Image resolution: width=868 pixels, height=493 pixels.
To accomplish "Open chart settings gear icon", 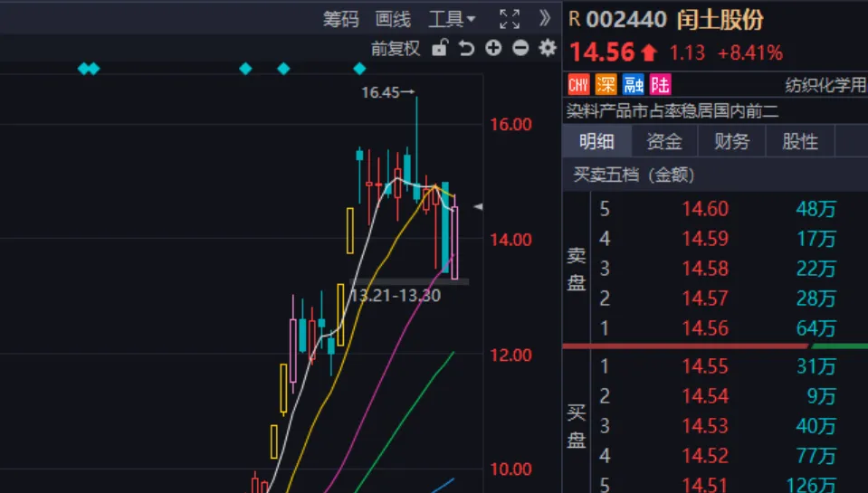I will (x=547, y=48).
